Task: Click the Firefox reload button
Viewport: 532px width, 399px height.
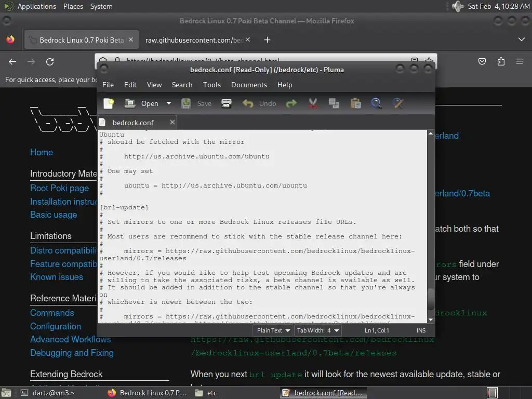Action: tap(50, 62)
